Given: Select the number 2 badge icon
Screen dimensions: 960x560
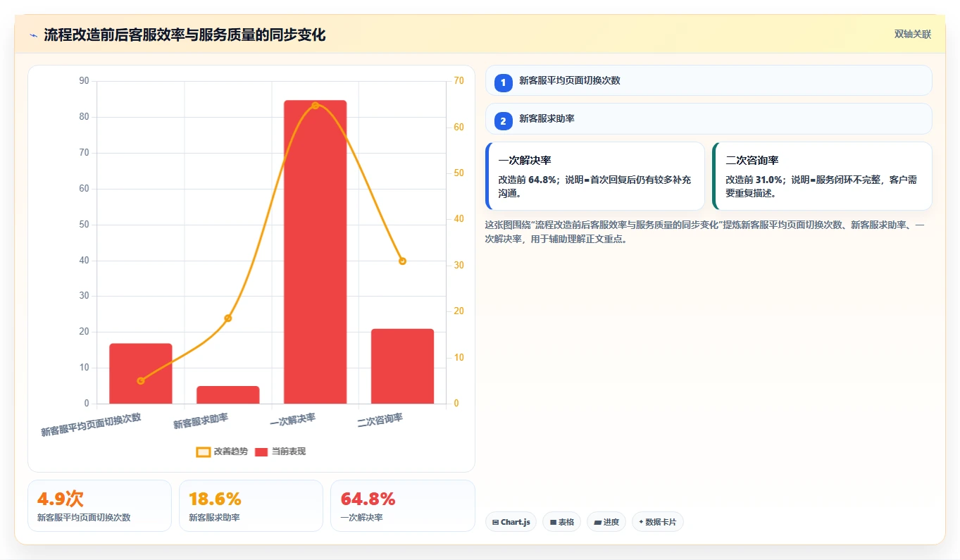Looking at the screenshot, I should (x=503, y=121).
